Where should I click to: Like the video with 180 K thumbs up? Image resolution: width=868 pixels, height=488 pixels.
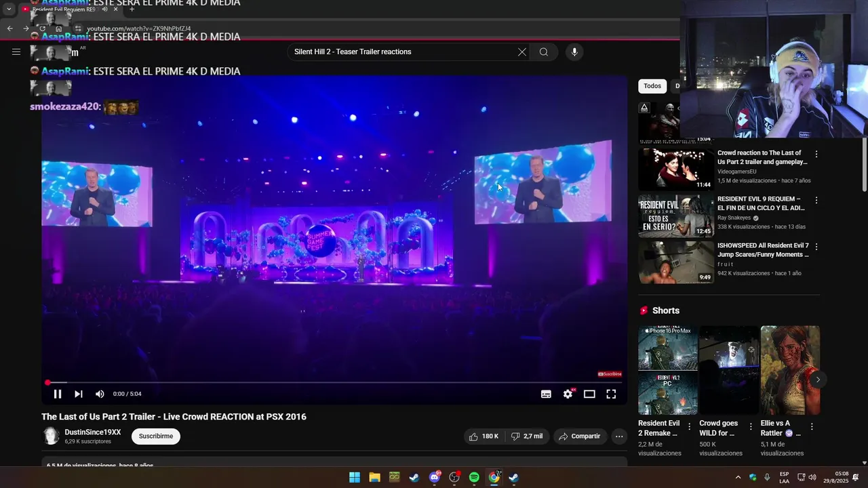point(484,436)
